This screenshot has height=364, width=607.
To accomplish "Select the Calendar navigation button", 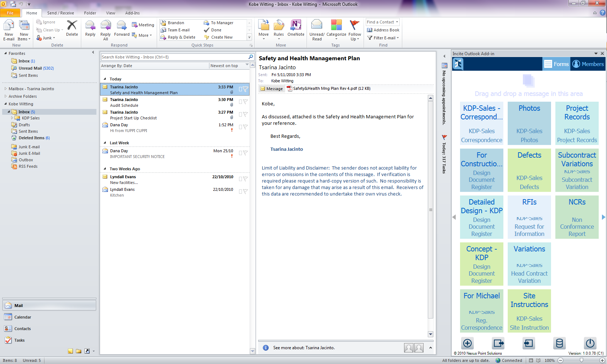I will pyautogui.click(x=22, y=317).
